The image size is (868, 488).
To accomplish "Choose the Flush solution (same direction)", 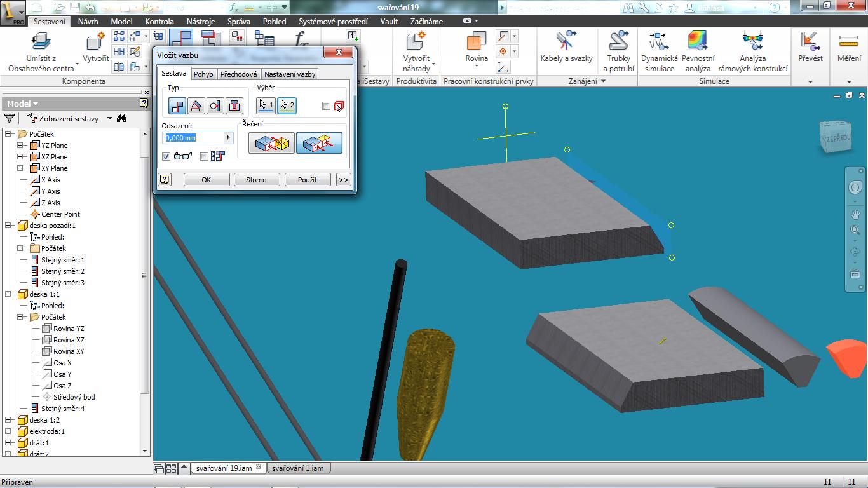I will point(319,143).
